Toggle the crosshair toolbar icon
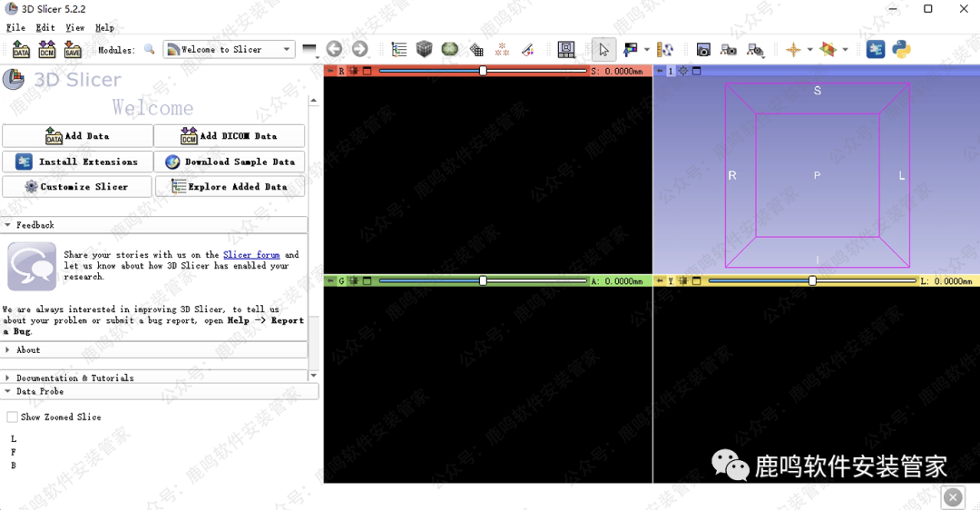 (x=793, y=50)
